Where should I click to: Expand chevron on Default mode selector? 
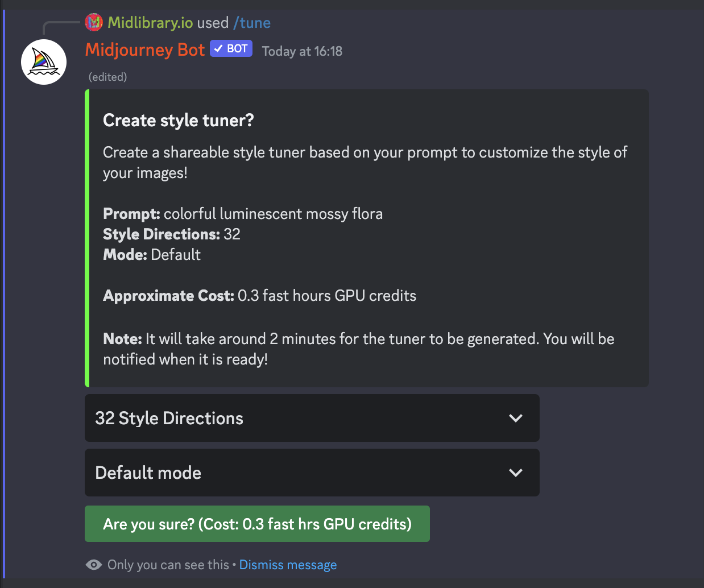click(516, 473)
